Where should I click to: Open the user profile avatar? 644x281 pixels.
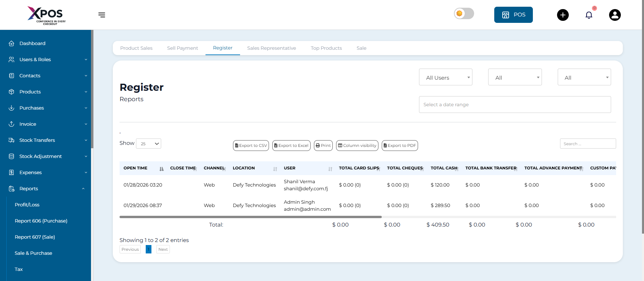614,15
